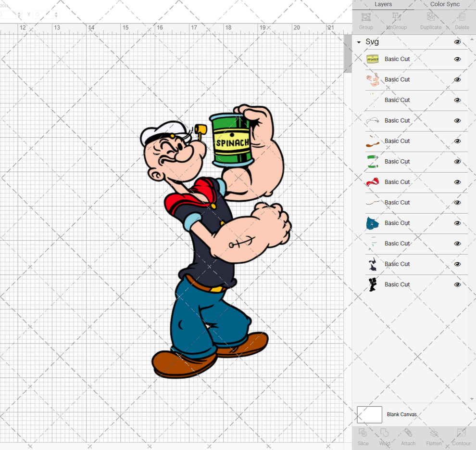Viewport: 476px width, 450px height.
Task: Click the UnGroup icon
Action: coord(396,21)
